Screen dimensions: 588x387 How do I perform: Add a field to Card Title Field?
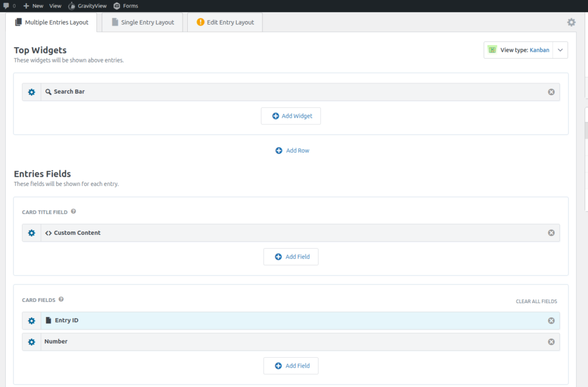291,257
